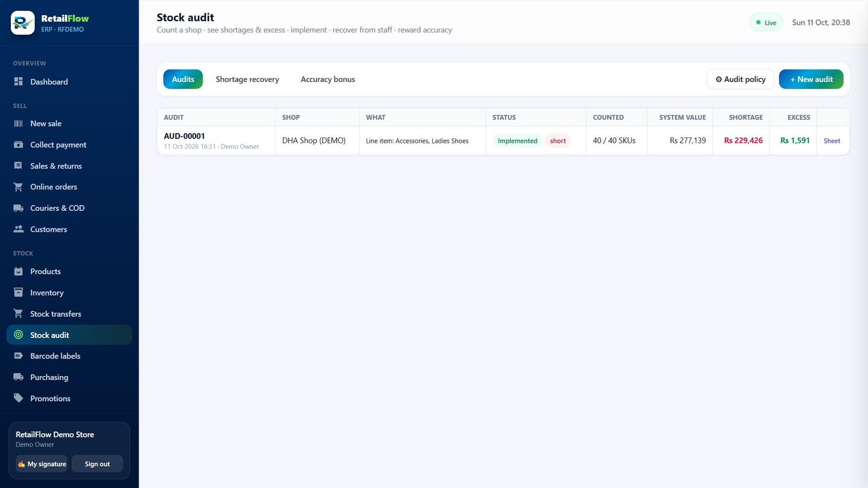Switch to Shortage recovery tab
Screen dimensions: 868x488
[x=247, y=79]
